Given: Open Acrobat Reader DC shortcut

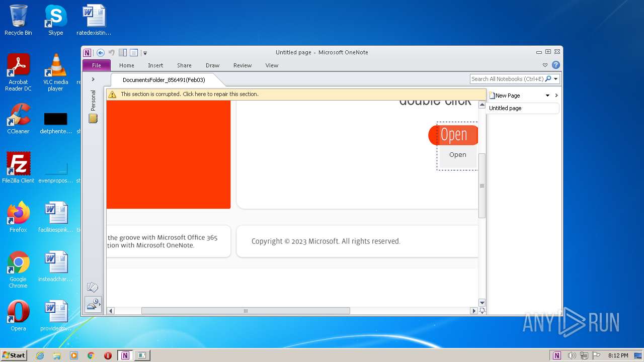Looking at the screenshot, I should tap(18, 73).
